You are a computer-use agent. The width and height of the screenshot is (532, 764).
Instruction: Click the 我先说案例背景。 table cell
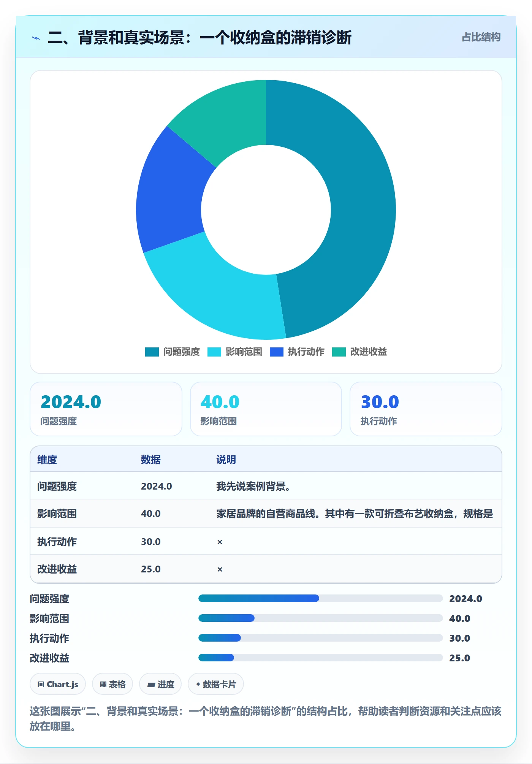point(253,486)
